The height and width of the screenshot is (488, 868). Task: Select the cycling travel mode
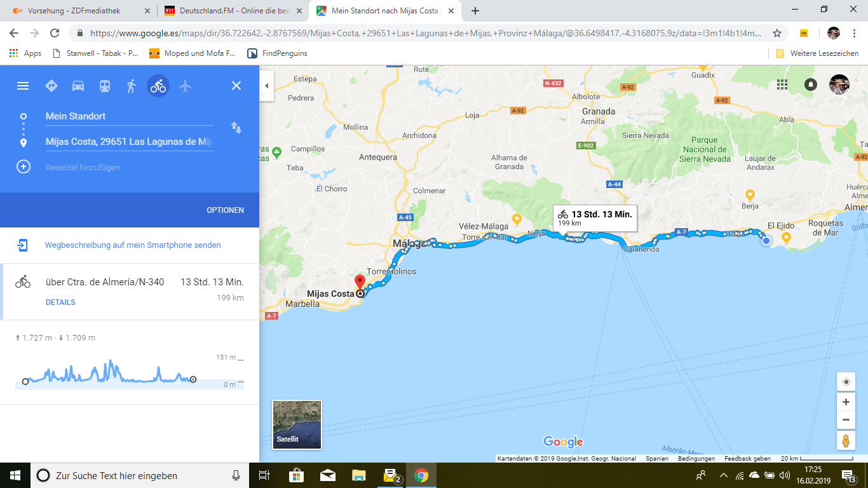click(158, 85)
